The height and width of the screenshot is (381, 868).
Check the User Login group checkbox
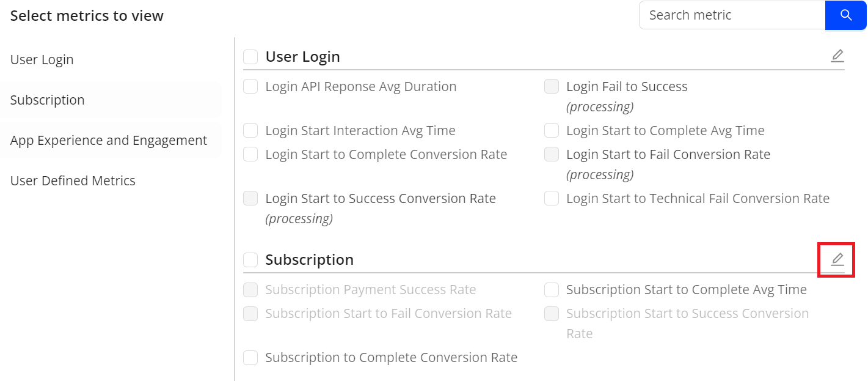(x=250, y=57)
